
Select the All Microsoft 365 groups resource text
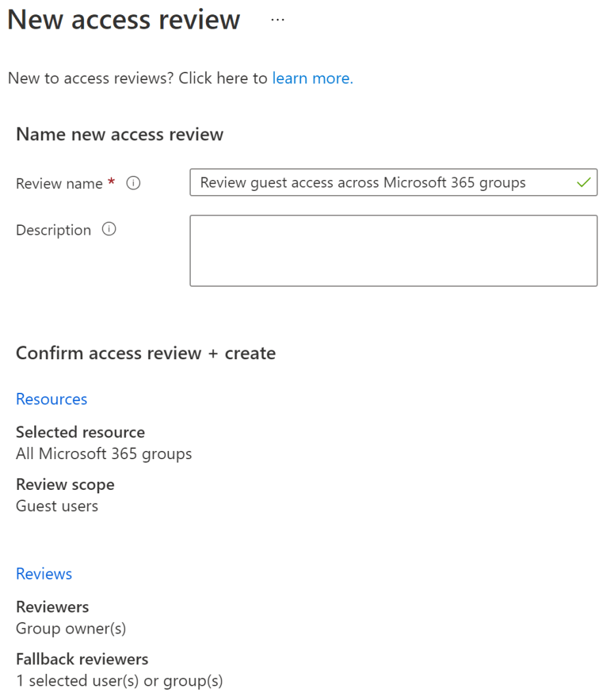(103, 454)
